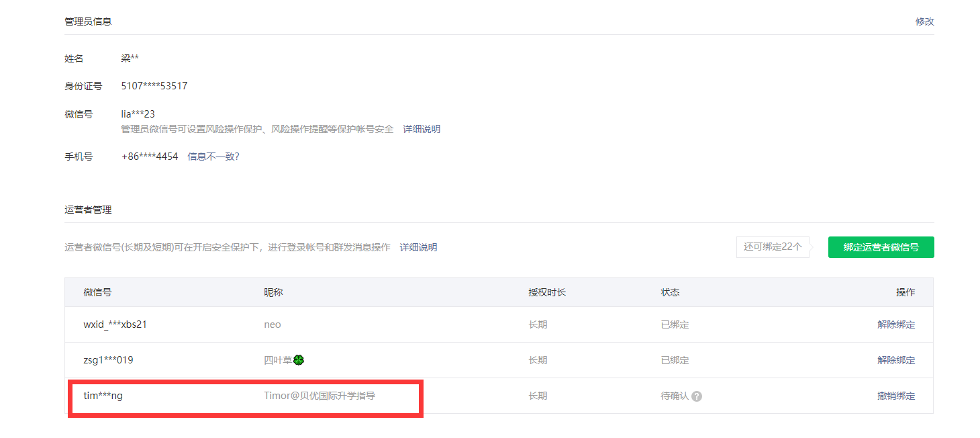Click 信息不一致? link beside phone number

coord(213,157)
